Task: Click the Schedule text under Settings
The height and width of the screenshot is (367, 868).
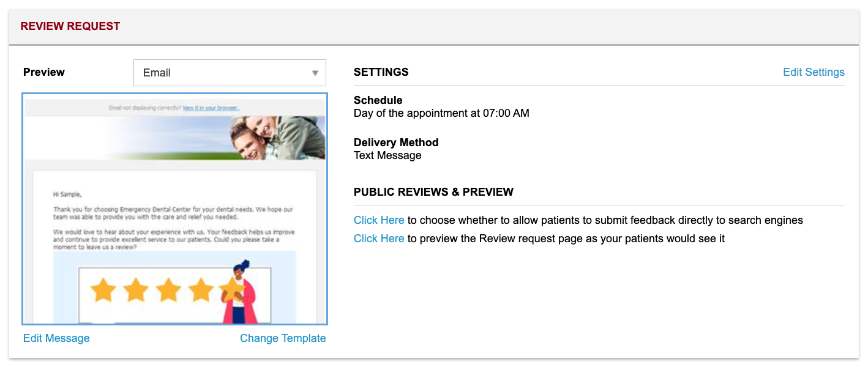Action: [377, 100]
